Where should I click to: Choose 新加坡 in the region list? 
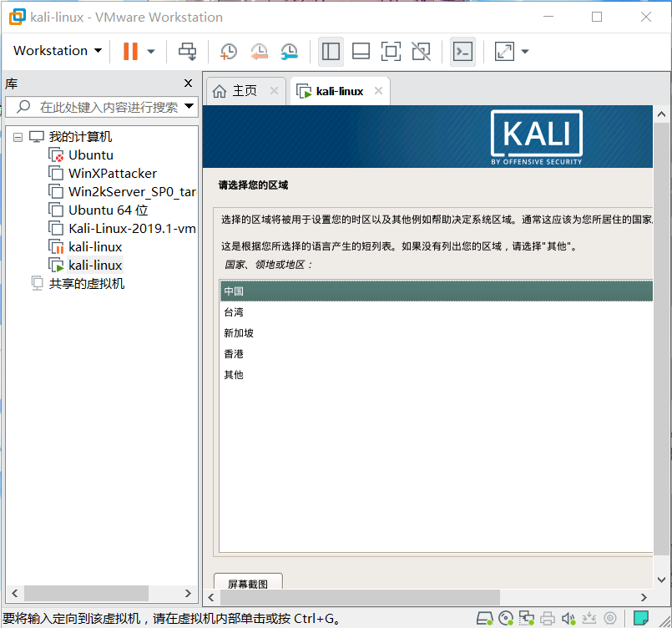pyautogui.click(x=437, y=333)
